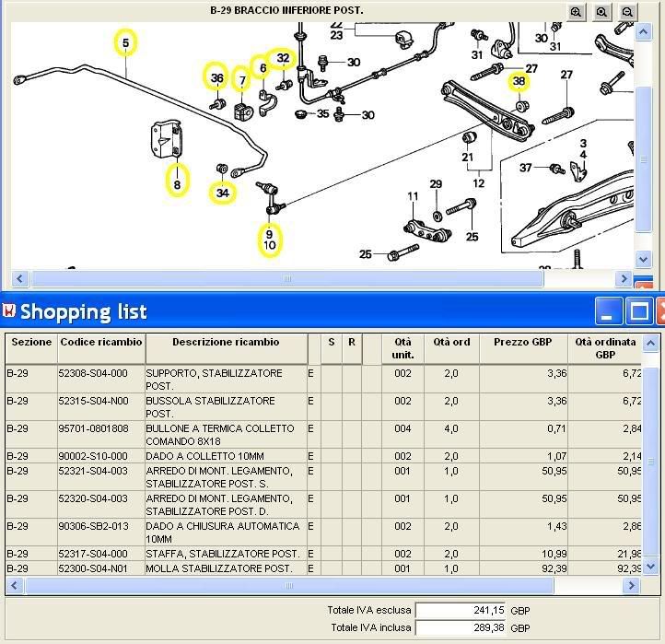This screenshot has height=644, width=665.
Task: Select part number 21 bushing in diagram
Action: click(x=467, y=157)
